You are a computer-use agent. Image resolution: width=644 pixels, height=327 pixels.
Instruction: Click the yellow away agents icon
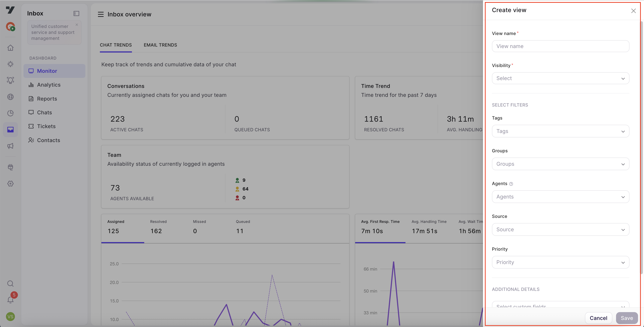click(237, 189)
